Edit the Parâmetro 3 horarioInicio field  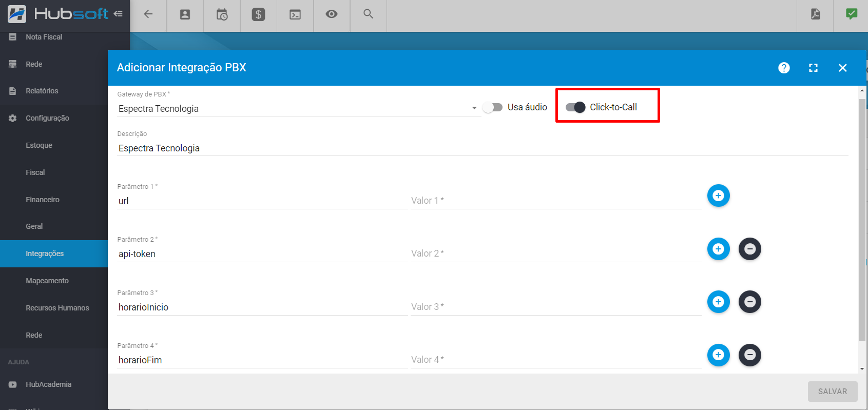tap(262, 307)
